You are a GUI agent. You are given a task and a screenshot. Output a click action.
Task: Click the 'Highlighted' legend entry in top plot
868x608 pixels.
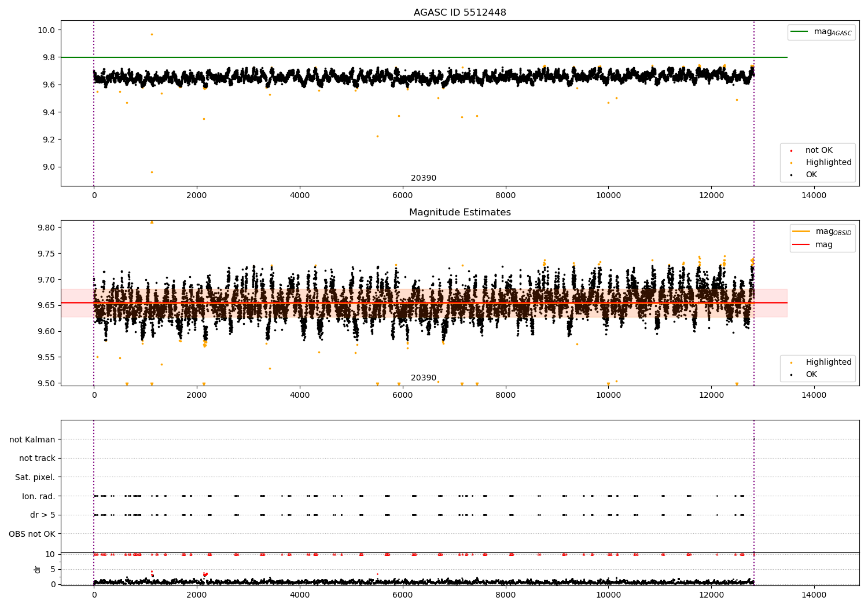[828, 163]
